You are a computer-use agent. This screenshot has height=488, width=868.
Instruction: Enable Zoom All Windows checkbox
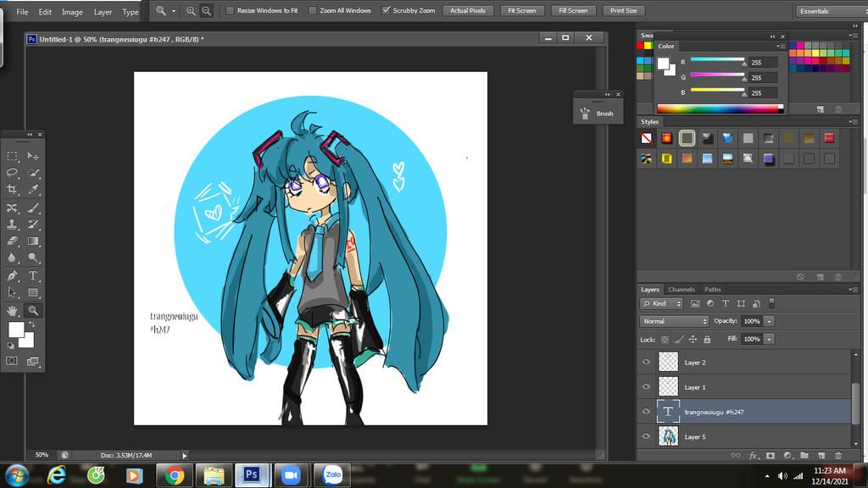click(312, 10)
